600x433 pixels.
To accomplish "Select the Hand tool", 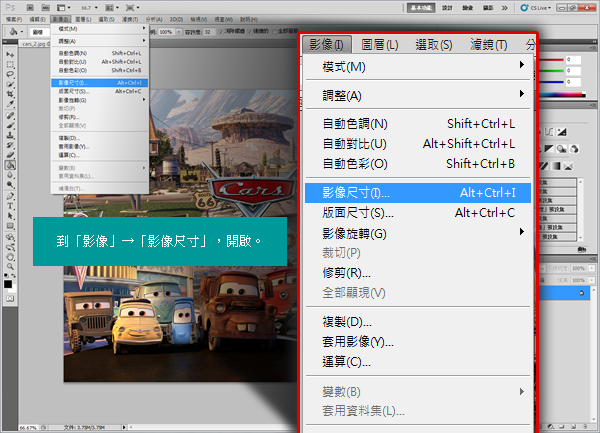I will coord(10,257).
